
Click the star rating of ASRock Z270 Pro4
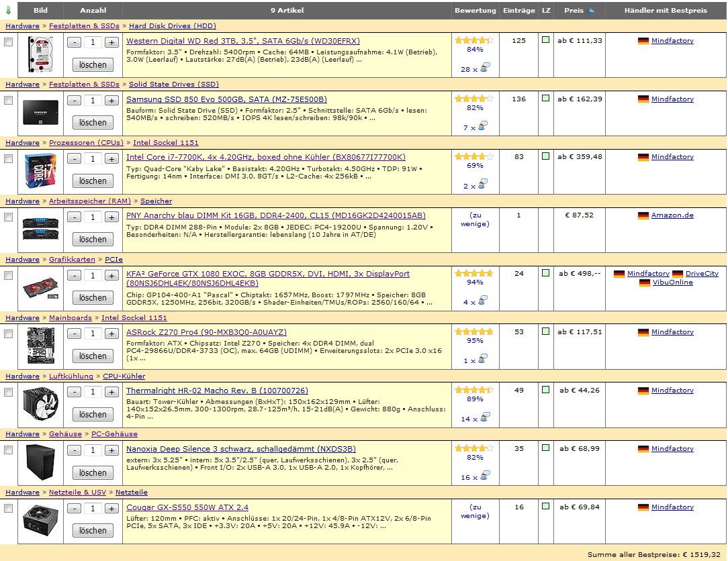[x=474, y=331]
